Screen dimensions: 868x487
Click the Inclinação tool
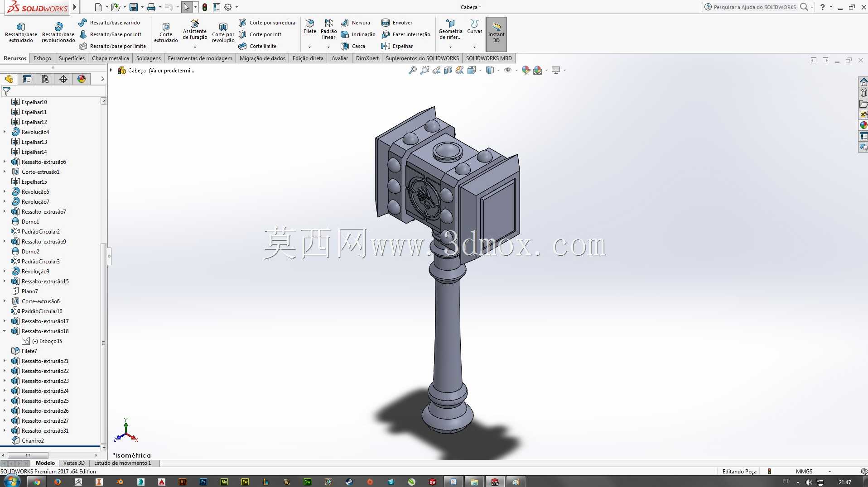pos(358,34)
